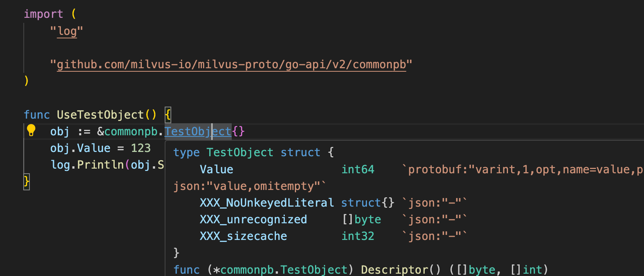Click the json:"value,omitempty" tag in popup
The image size is (644, 276).
pyautogui.click(x=250, y=186)
